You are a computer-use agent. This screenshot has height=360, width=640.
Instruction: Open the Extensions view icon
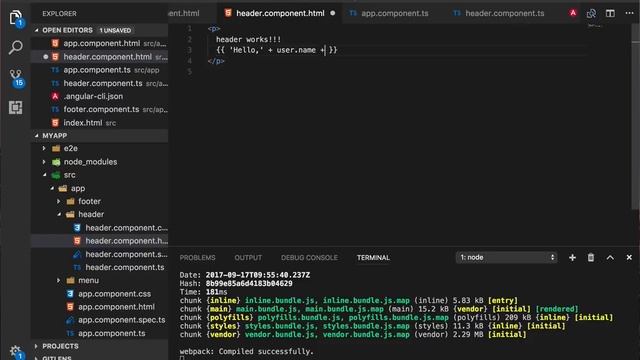point(16,107)
